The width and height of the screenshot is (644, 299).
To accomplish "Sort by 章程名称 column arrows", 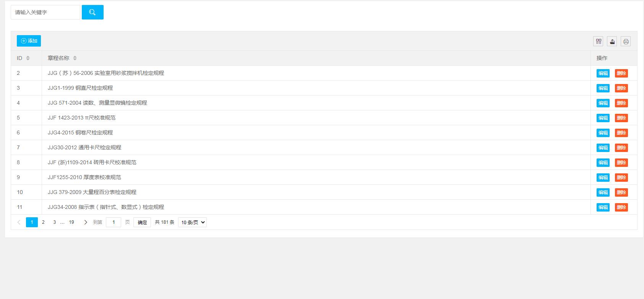I will [75, 58].
